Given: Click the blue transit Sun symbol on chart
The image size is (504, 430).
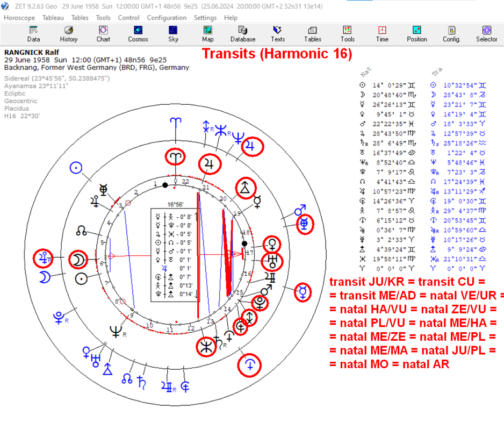Looking at the screenshot, I should pos(76,168).
